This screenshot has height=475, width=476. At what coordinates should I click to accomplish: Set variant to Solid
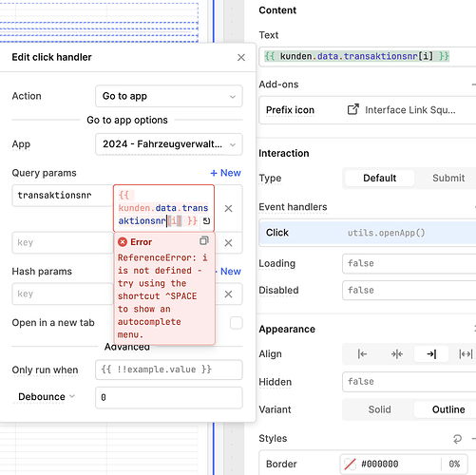(x=379, y=409)
